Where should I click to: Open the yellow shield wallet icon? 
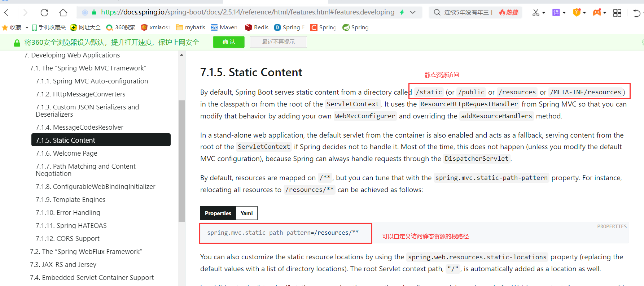(x=577, y=12)
